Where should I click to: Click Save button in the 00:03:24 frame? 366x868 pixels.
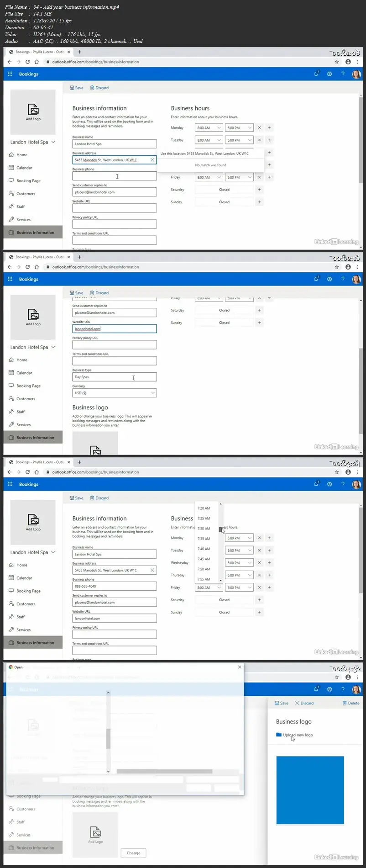[x=76, y=498]
